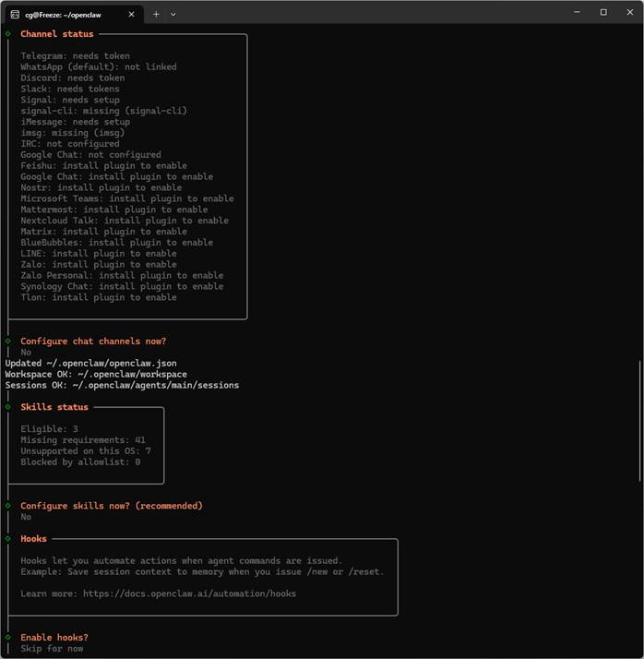This screenshot has width=644, height=659.
Task: Maximize the terminal window
Action: 603,13
